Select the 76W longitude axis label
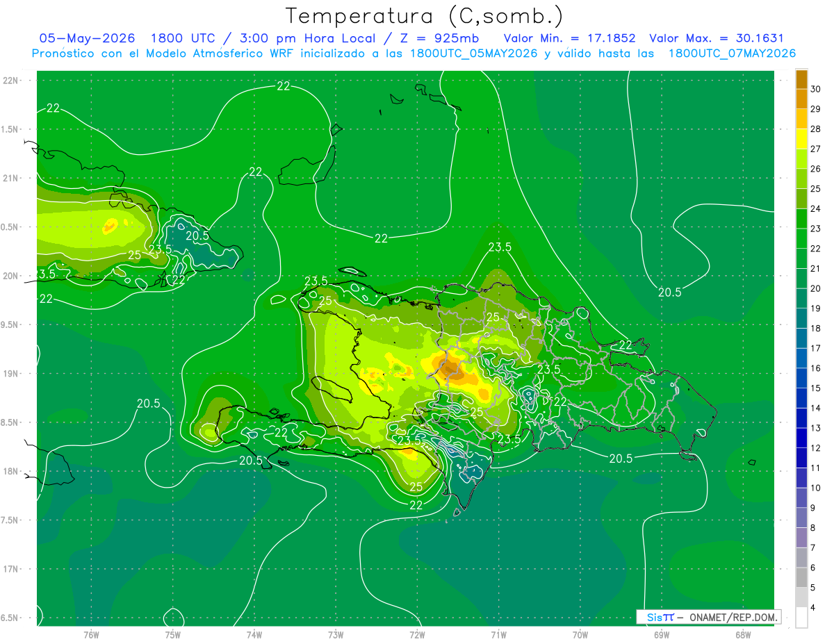 pos(91,634)
